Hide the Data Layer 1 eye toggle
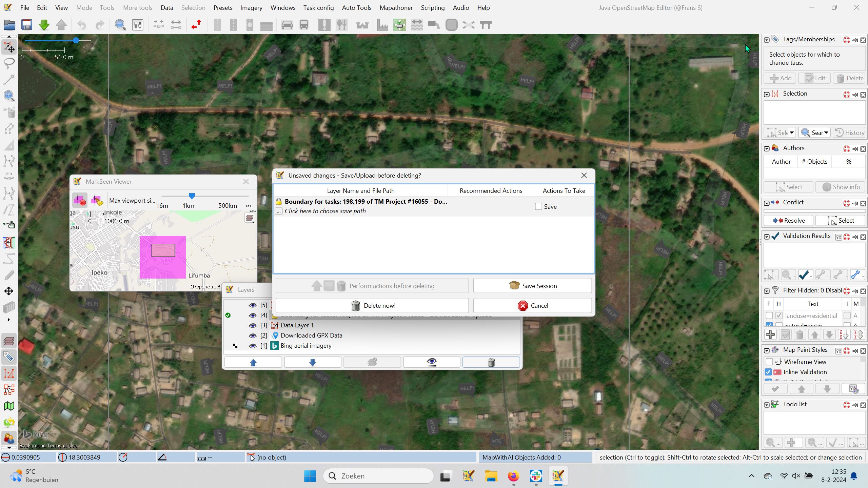 252,325
